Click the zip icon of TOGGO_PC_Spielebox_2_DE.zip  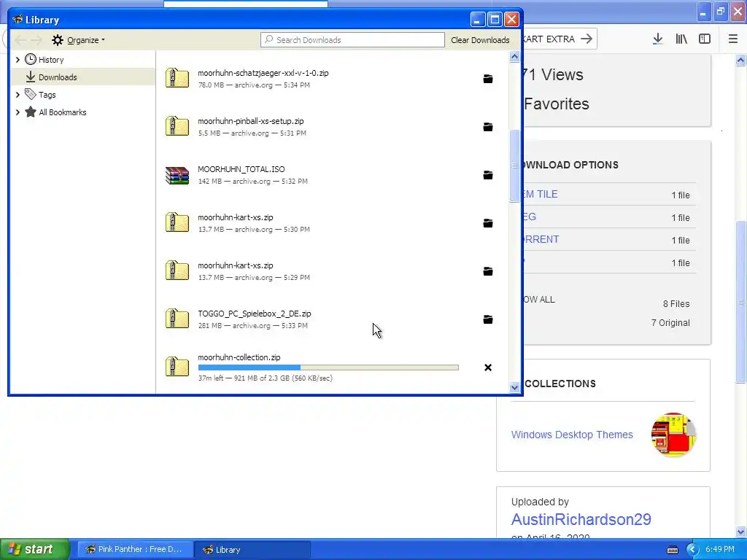pyautogui.click(x=177, y=319)
